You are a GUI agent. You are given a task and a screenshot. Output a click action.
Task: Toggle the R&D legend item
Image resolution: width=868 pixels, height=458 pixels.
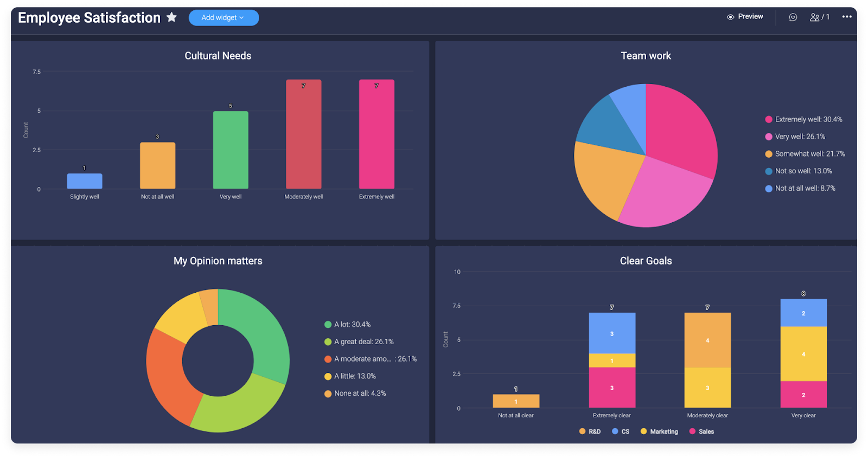pos(590,431)
